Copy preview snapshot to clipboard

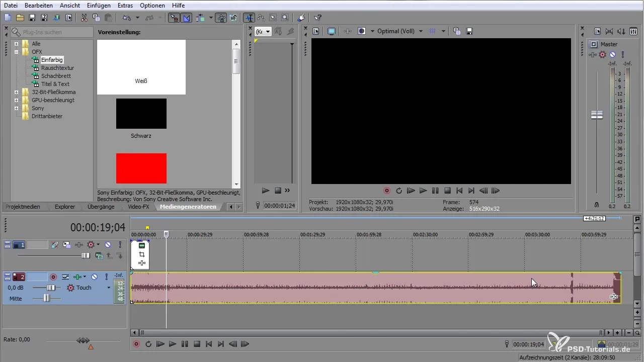pyautogui.click(x=457, y=31)
